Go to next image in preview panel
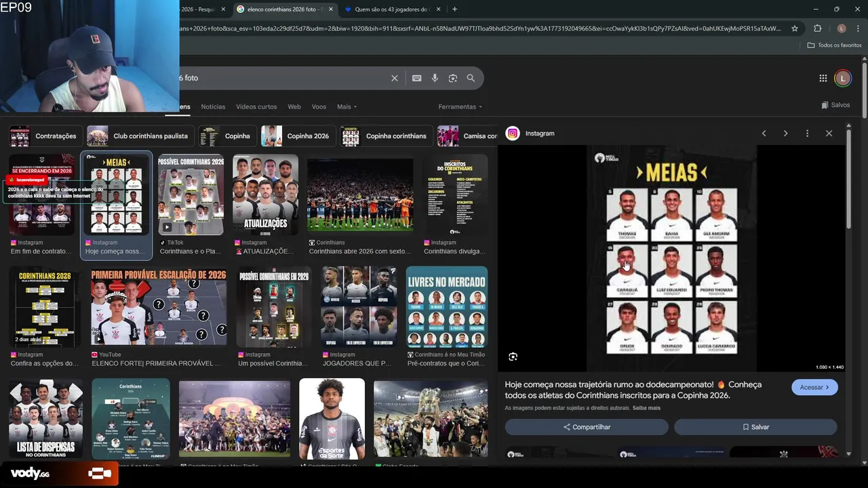This screenshot has height=488, width=868. tap(785, 134)
